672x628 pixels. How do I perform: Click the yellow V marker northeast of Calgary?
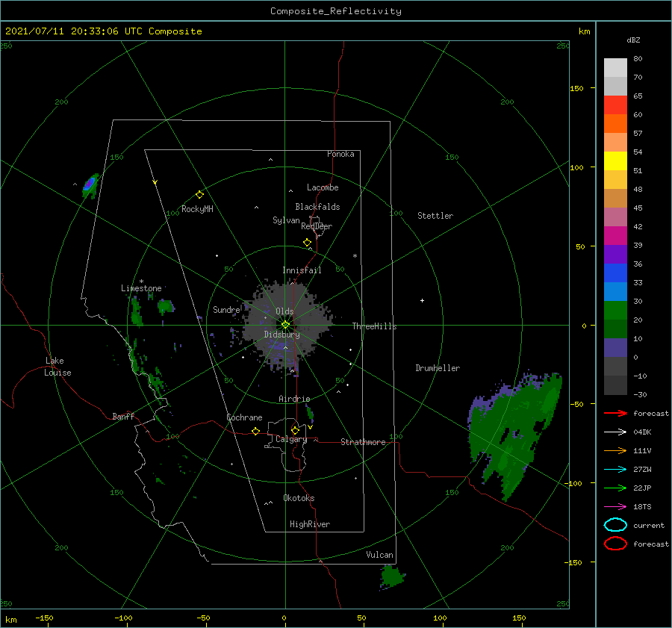(x=311, y=427)
